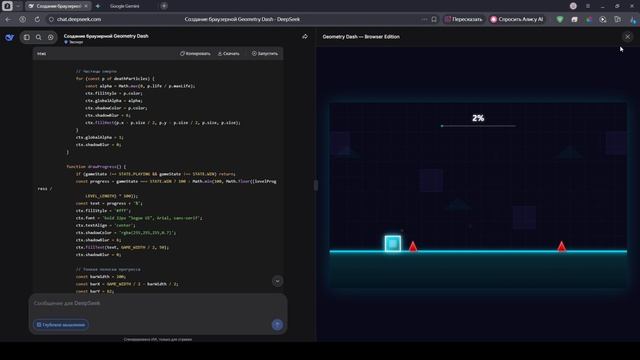Share this chat using the arrow icon
Screen dimensions: 640x360
305,37
